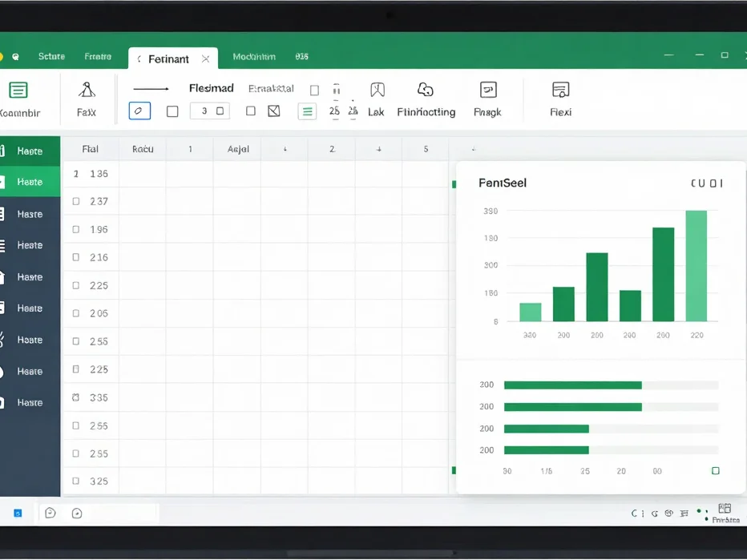Click the globe-like icon in bottom status bar

669,514
